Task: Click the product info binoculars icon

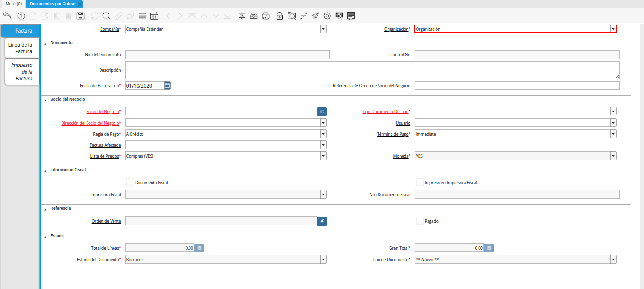Action: click(x=339, y=16)
